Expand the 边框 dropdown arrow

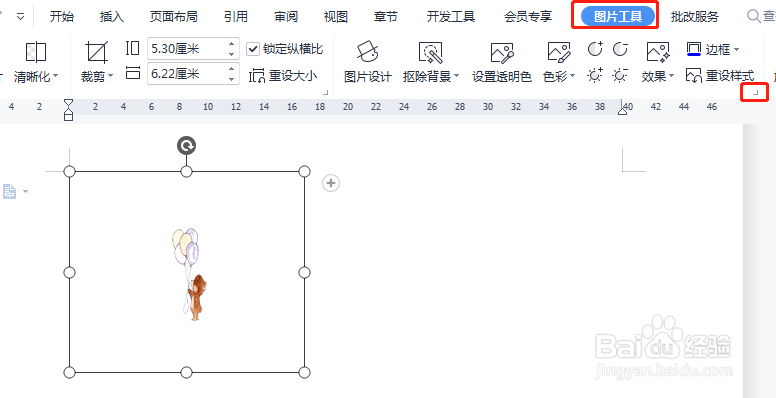point(736,49)
